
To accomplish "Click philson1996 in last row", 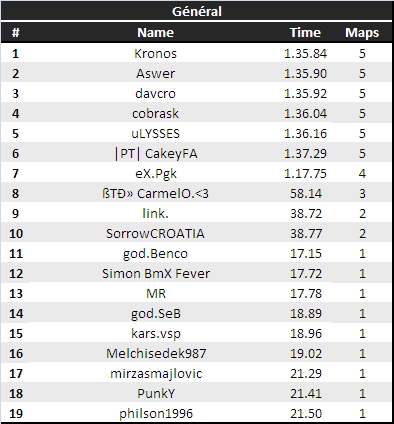I will pos(156,413).
